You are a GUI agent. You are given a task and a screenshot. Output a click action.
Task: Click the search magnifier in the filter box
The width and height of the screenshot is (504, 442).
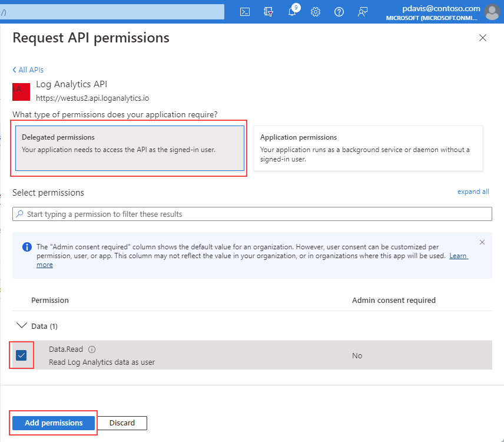click(x=19, y=213)
